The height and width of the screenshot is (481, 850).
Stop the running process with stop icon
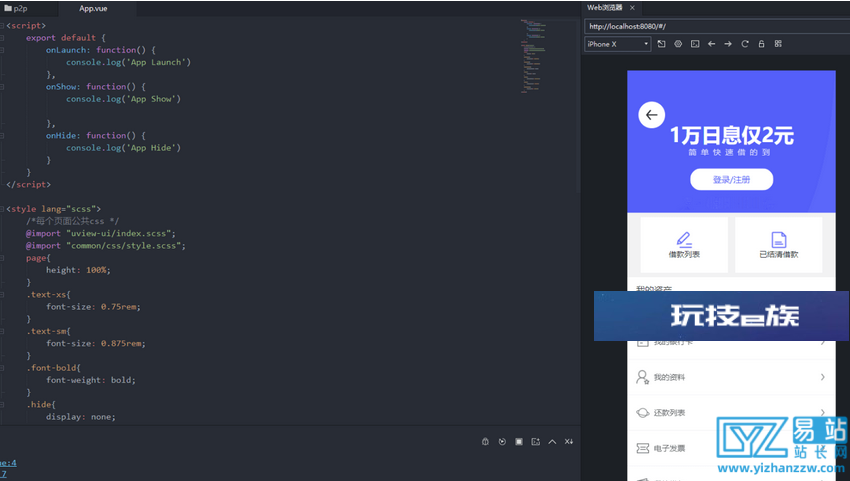click(x=519, y=441)
